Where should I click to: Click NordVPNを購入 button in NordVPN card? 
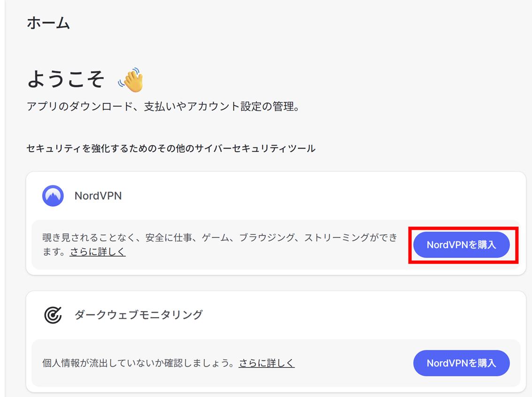(462, 245)
